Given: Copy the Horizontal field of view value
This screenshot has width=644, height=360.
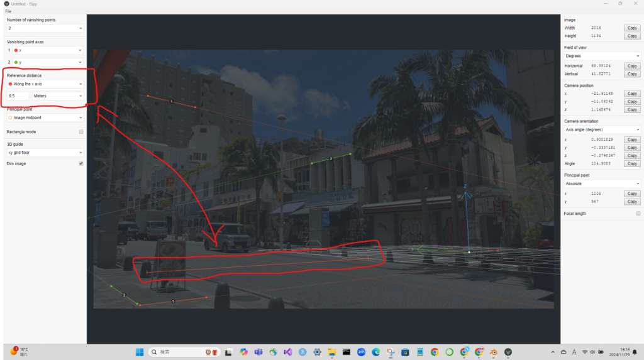Looking at the screenshot, I should click(x=632, y=66).
